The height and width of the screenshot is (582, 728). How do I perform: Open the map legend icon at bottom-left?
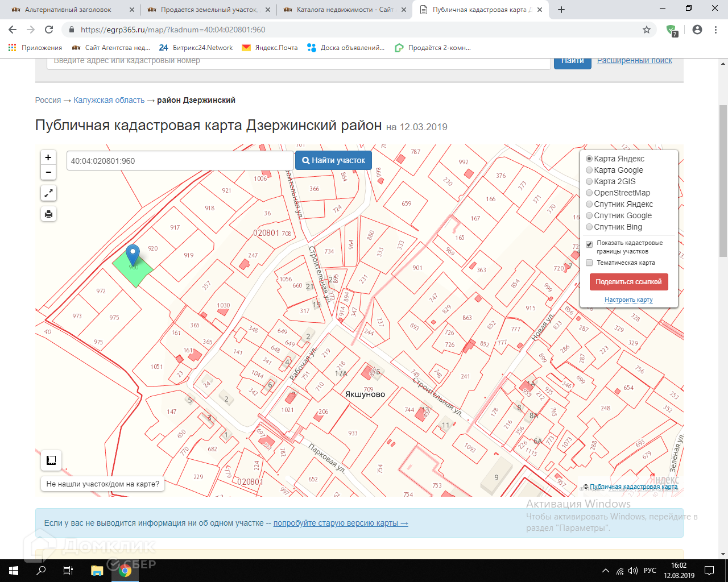tap(51, 460)
